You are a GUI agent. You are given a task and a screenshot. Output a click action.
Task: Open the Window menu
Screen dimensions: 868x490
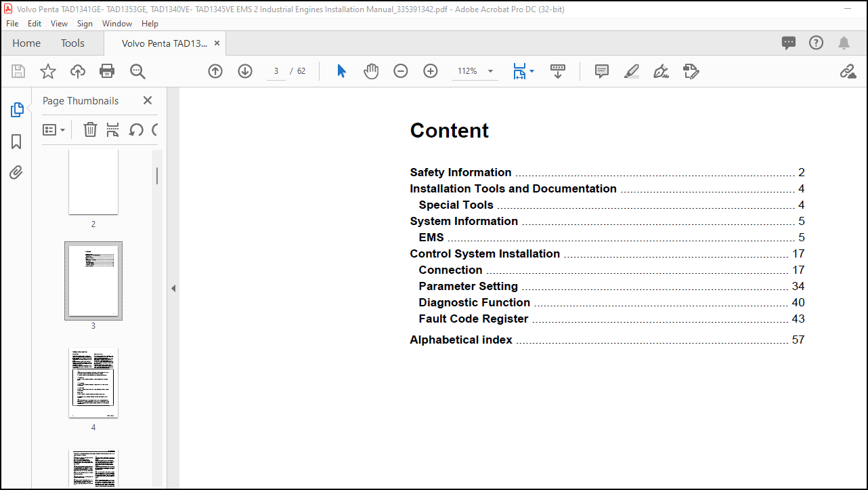pos(117,23)
